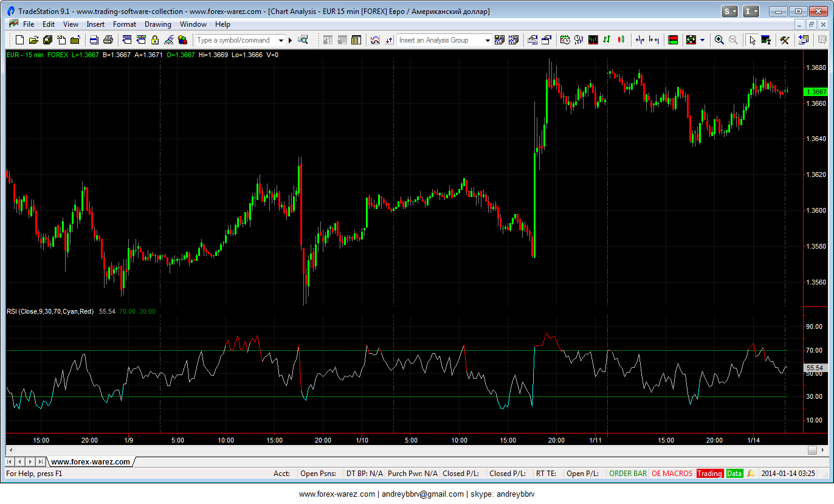Toggle the red Trading status indicator

(709, 474)
